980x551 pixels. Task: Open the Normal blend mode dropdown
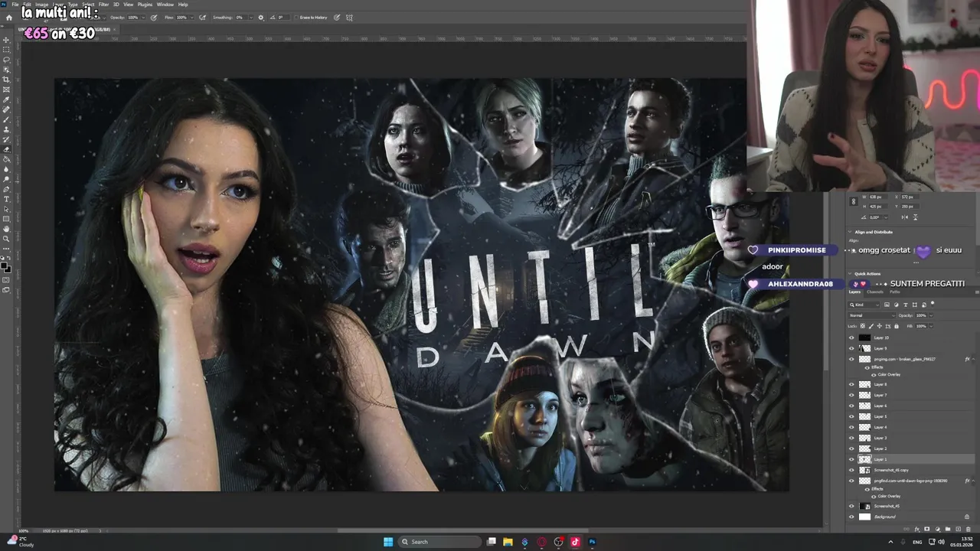(872, 315)
